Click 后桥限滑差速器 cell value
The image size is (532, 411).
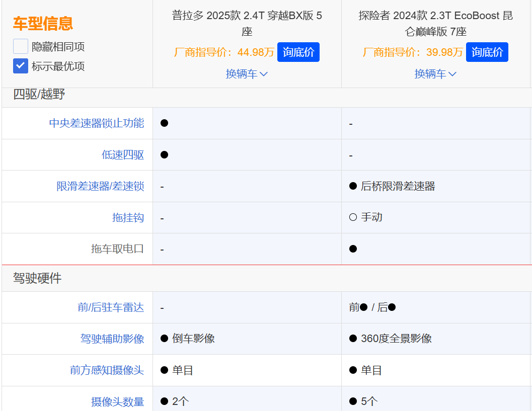[x=398, y=186]
